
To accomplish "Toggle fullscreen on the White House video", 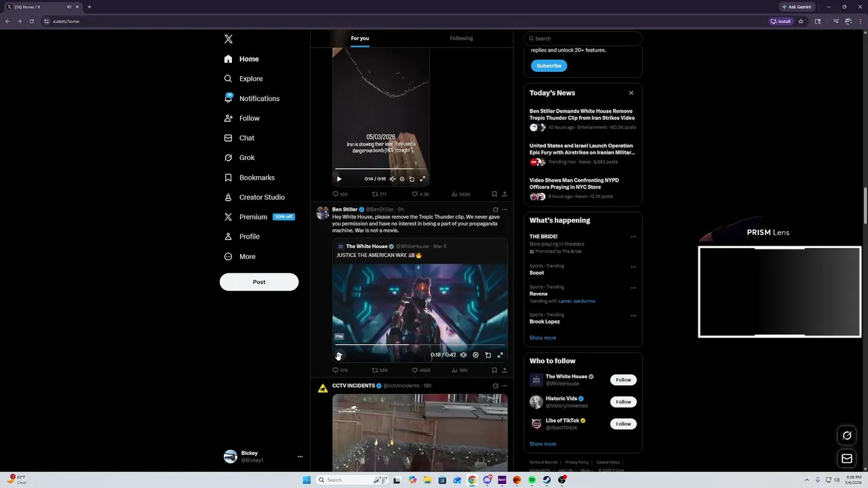I will point(500,355).
